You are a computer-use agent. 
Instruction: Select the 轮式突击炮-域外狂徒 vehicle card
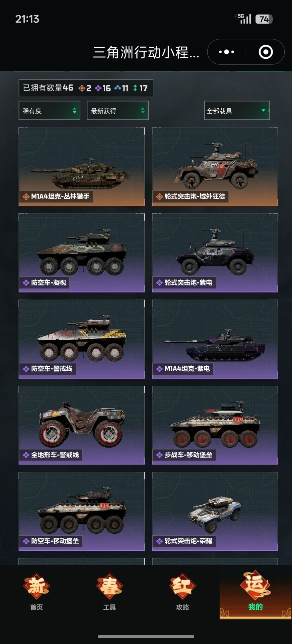click(x=215, y=167)
